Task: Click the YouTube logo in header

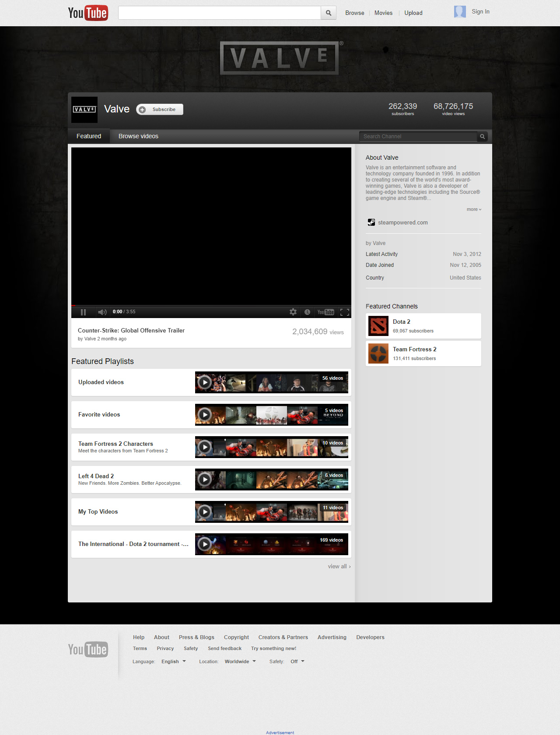Action: point(88,13)
